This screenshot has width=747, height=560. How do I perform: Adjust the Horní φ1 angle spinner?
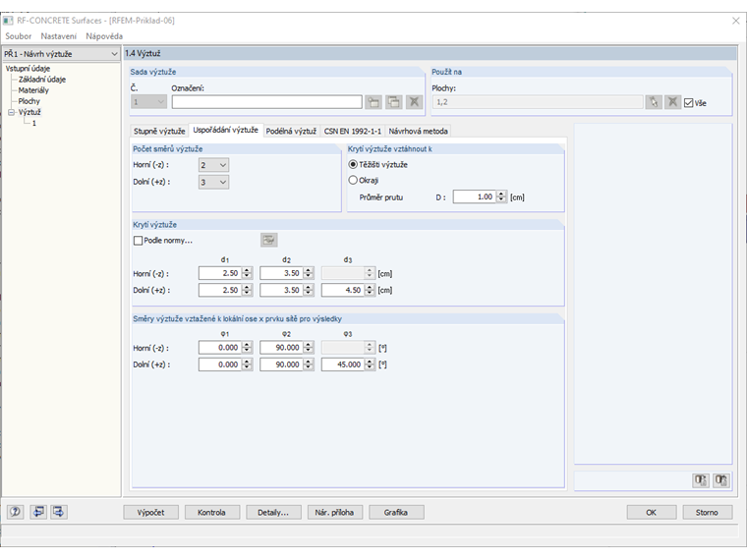pos(248,348)
